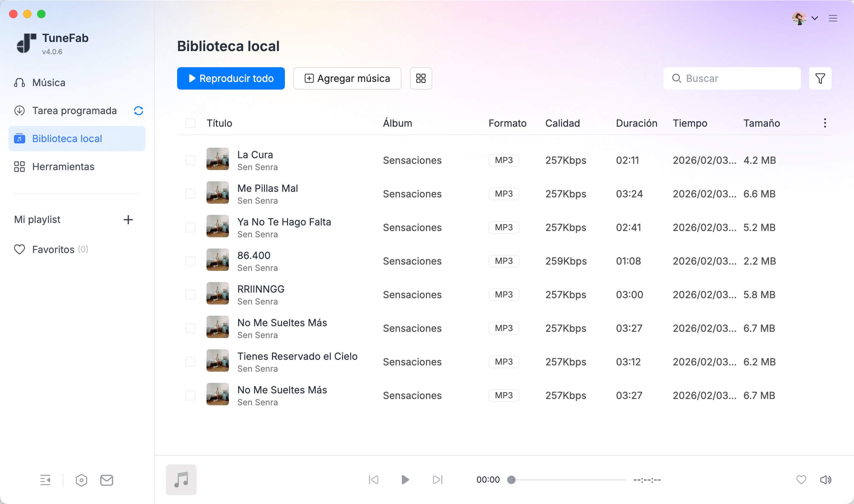Open Favoritos from the sidebar
The height and width of the screenshot is (504, 854).
[52, 249]
